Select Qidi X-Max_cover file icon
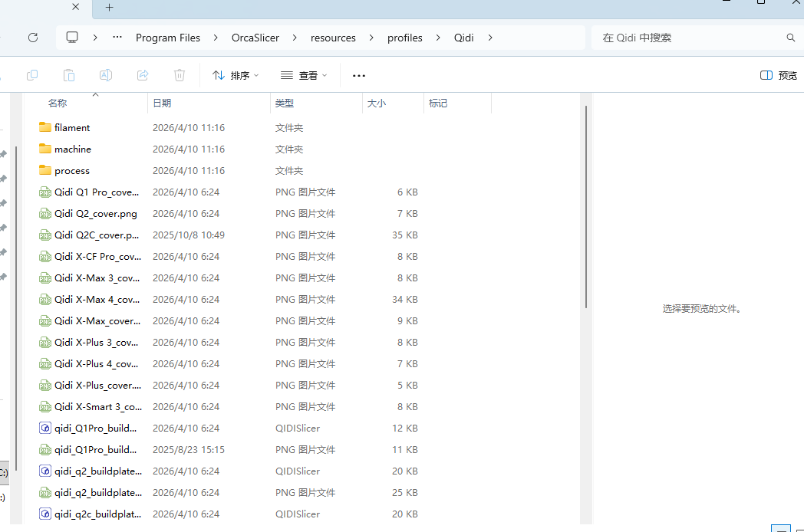Image resolution: width=804 pixels, height=532 pixels. point(45,321)
